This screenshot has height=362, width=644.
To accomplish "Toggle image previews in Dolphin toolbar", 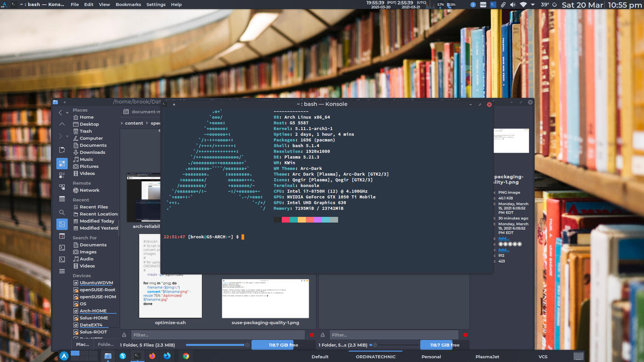I will (x=62, y=224).
